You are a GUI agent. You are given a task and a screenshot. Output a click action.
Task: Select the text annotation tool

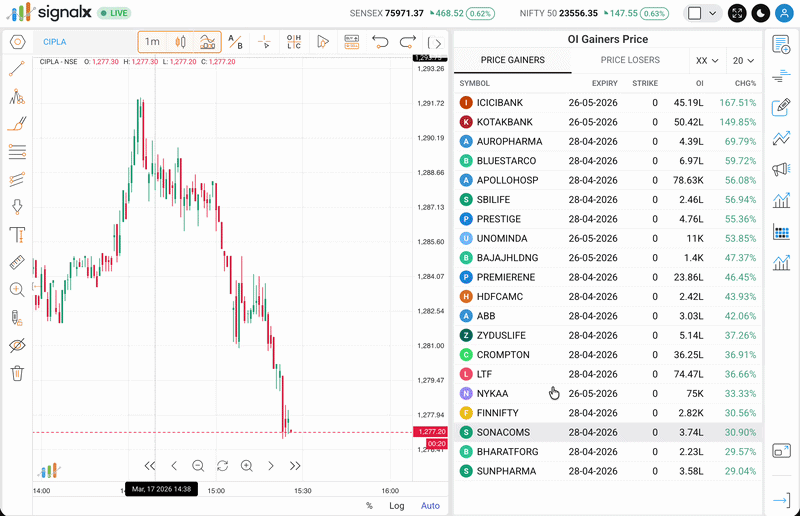(x=17, y=235)
